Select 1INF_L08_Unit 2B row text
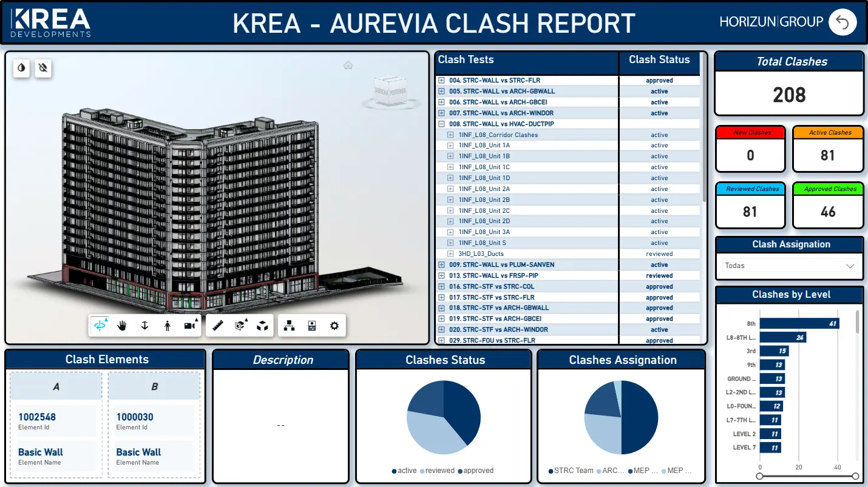The image size is (868, 487). click(484, 200)
